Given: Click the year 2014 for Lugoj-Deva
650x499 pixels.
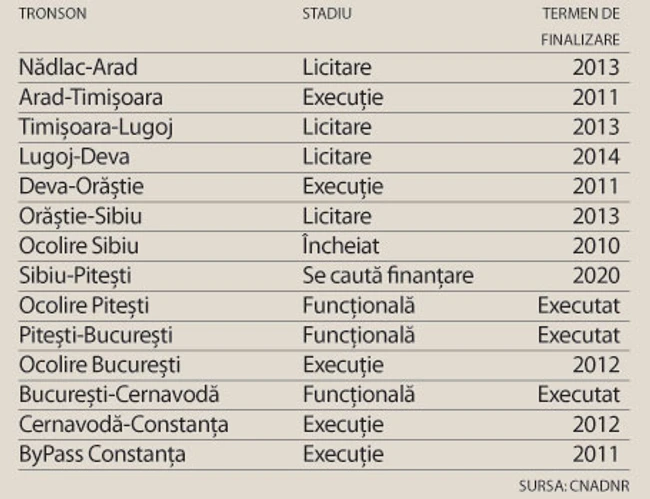Looking at the screenshot, I should (596, 157).
